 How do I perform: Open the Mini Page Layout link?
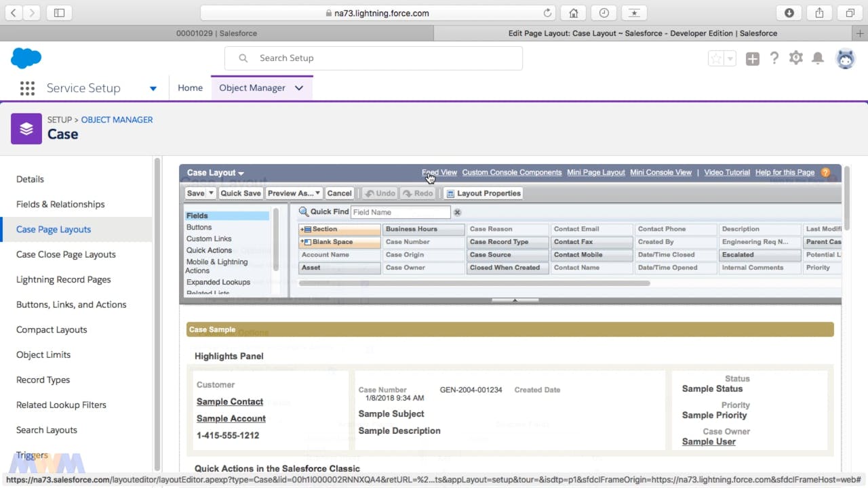point(596,172)
